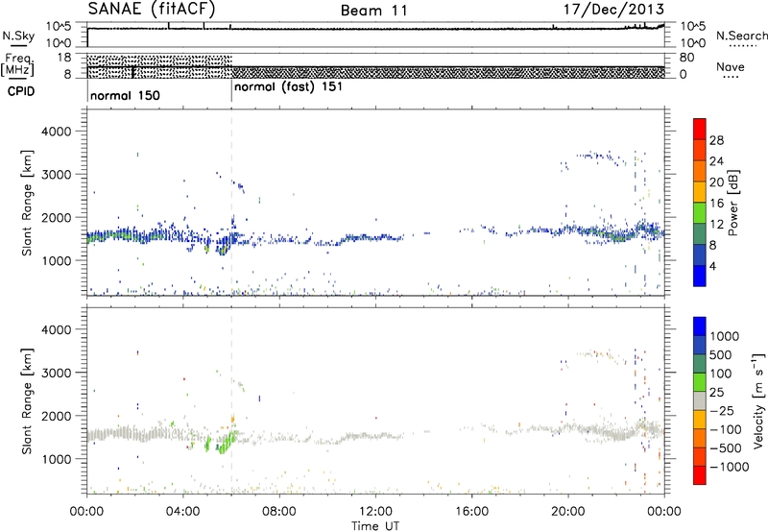Image resolution: width=768 pixels, height=532 pixels.
Task: Click the green velocity patch near 05:30
Action: point(226,443)
